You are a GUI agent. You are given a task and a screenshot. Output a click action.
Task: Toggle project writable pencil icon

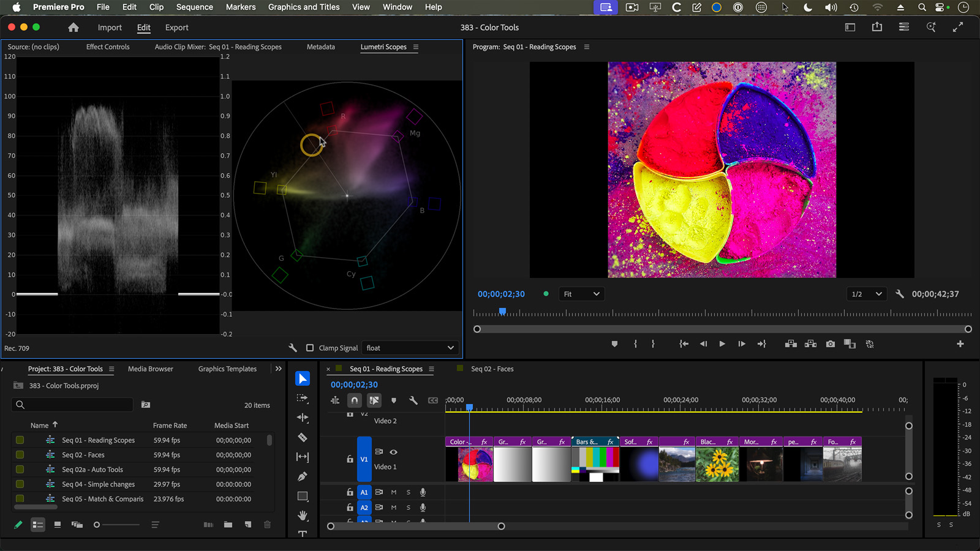click(18, 525)
